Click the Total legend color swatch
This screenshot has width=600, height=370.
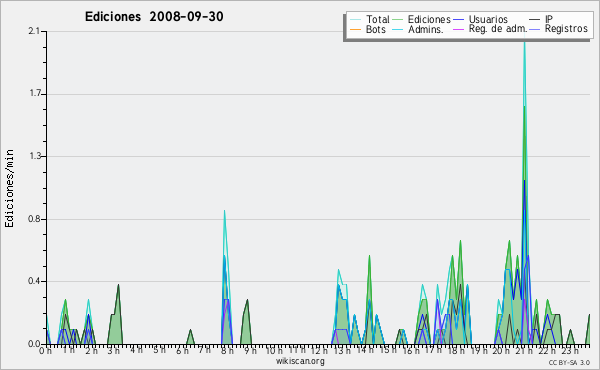[355, 20]
